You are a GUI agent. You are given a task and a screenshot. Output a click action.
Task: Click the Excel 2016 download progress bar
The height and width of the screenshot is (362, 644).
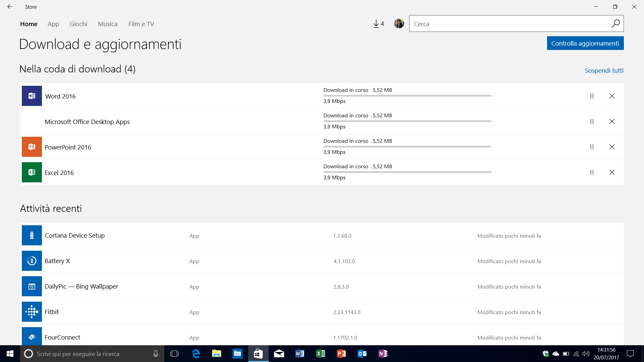coord(407,172)
